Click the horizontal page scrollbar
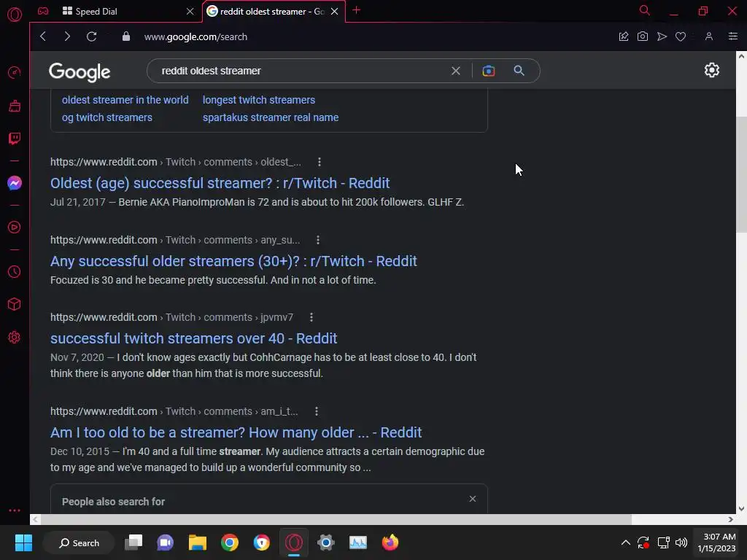 336,519
